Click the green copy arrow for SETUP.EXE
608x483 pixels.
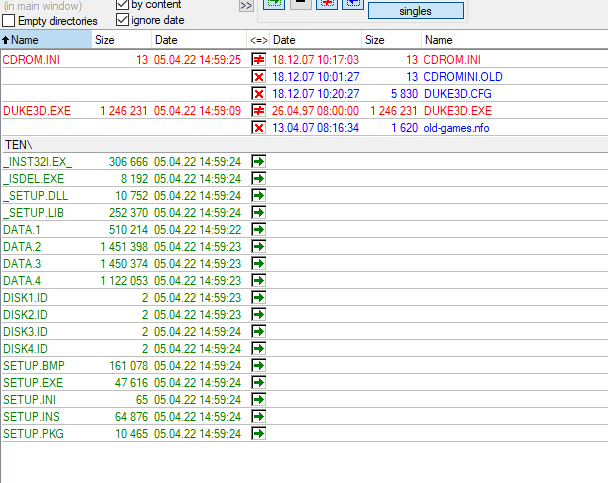258,383
